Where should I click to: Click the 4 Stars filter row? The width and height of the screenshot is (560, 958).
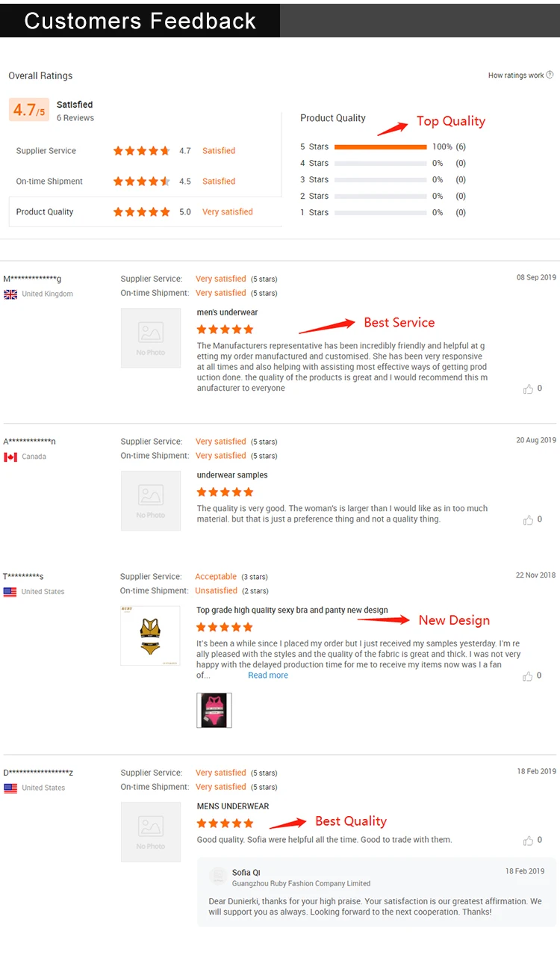pyautogui.click(x=383, y=164)
